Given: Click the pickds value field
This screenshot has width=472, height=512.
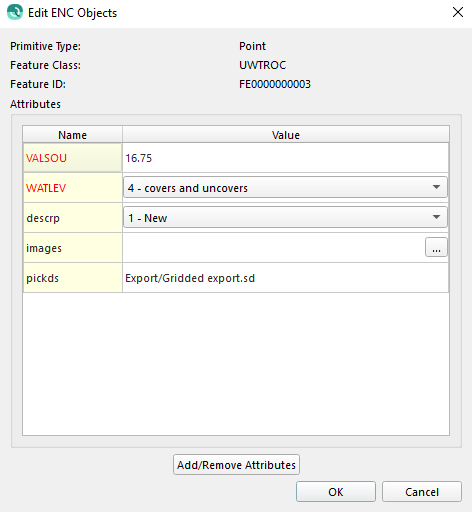Looking at the screenshot, I should [285, 278].
